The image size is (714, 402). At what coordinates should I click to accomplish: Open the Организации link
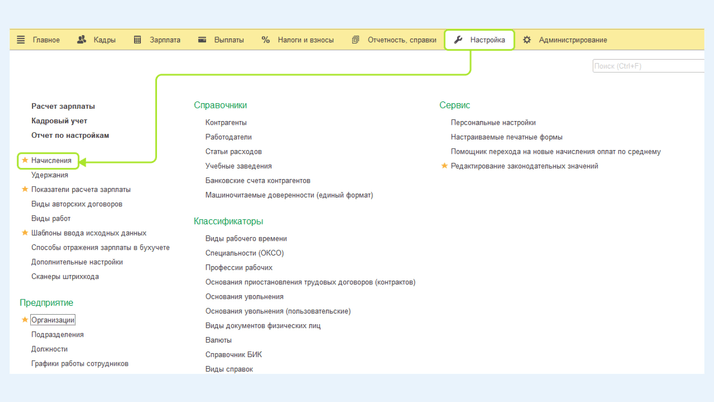(52, 320)
